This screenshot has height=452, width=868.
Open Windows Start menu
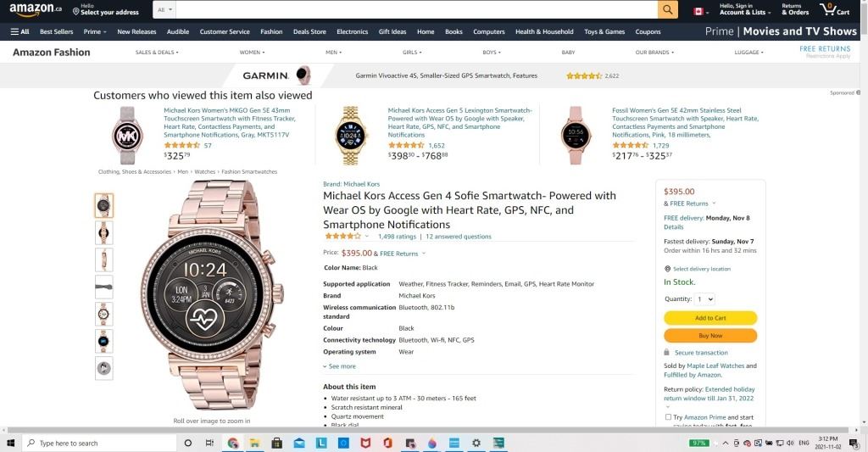[10, 443]
